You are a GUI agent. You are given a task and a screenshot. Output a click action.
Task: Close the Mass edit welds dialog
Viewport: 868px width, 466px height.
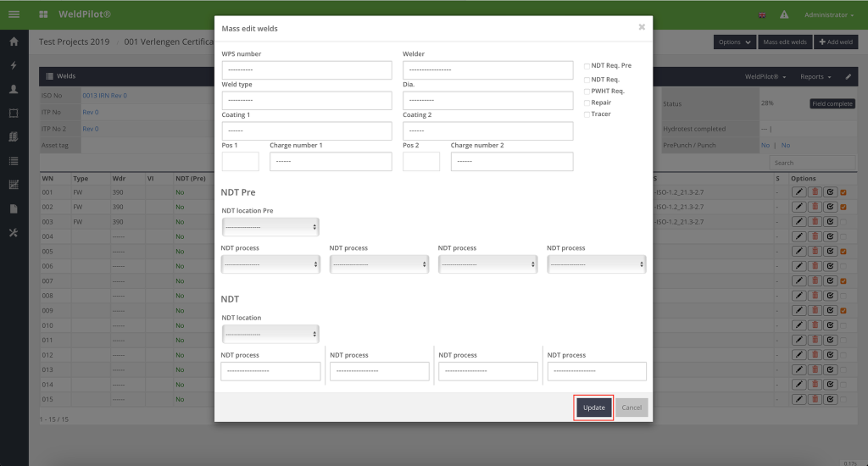642,27
